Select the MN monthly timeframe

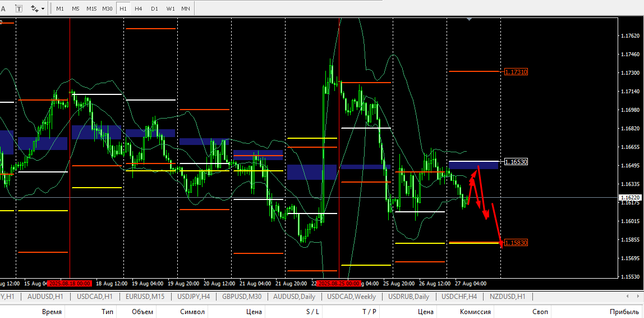(186, 8)
